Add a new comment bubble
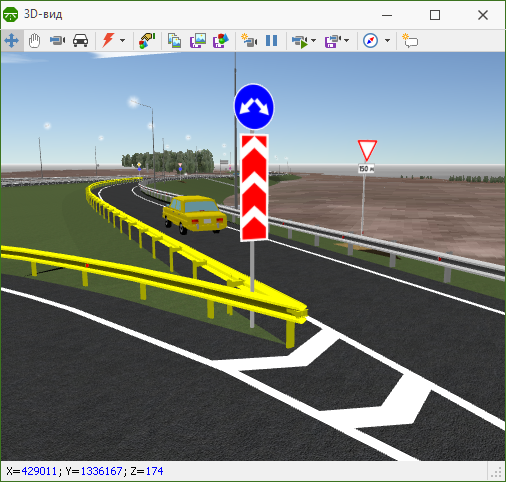Image resolution: width=506 pixels, height=482 pixels. (x=410, y=41)
